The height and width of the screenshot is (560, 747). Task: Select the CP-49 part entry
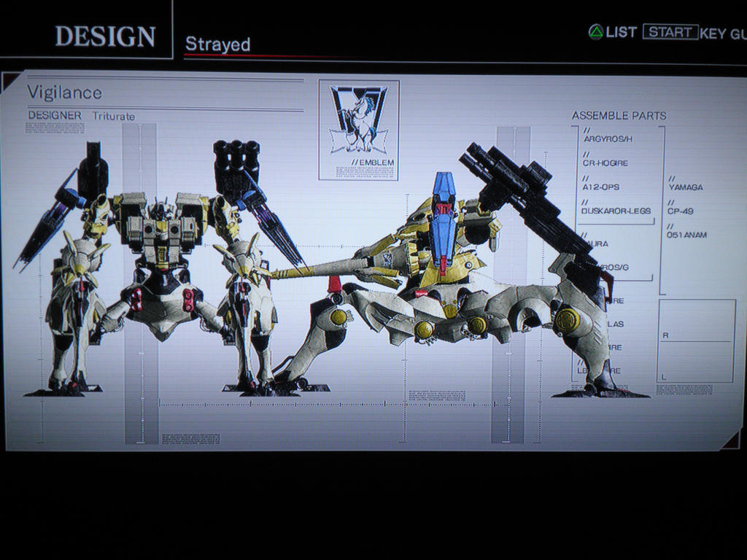click(681, 211)
